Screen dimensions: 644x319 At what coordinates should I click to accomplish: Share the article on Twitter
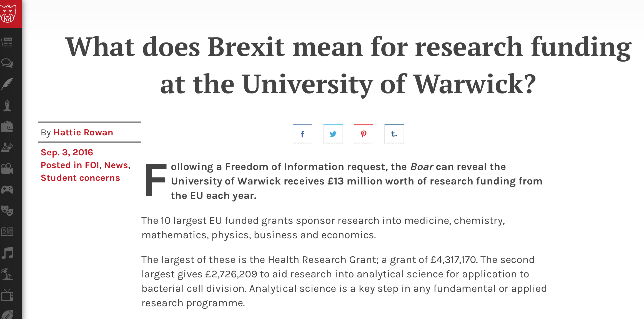click(333, 134)
